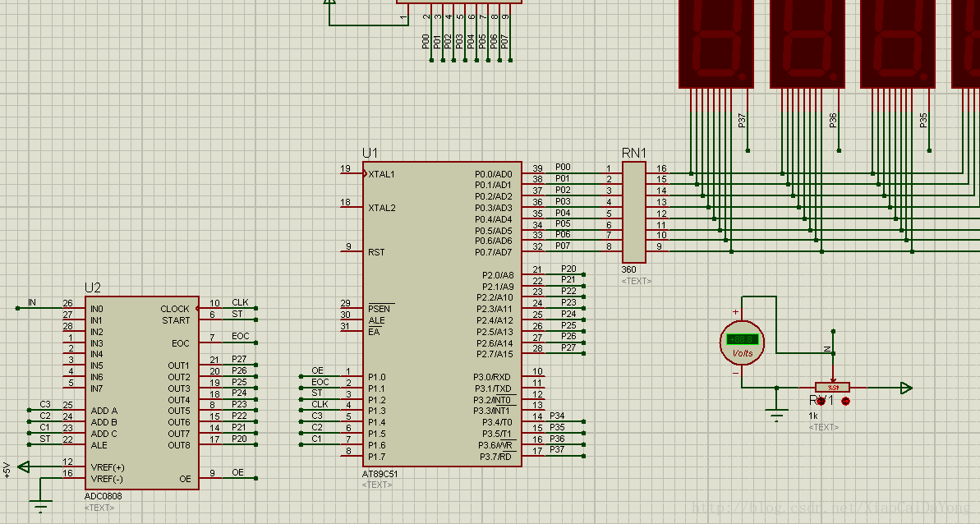Click the +5V terminal label
Image resolution: width=980 pixels, height=524 pixels.
tap(7, 471)
